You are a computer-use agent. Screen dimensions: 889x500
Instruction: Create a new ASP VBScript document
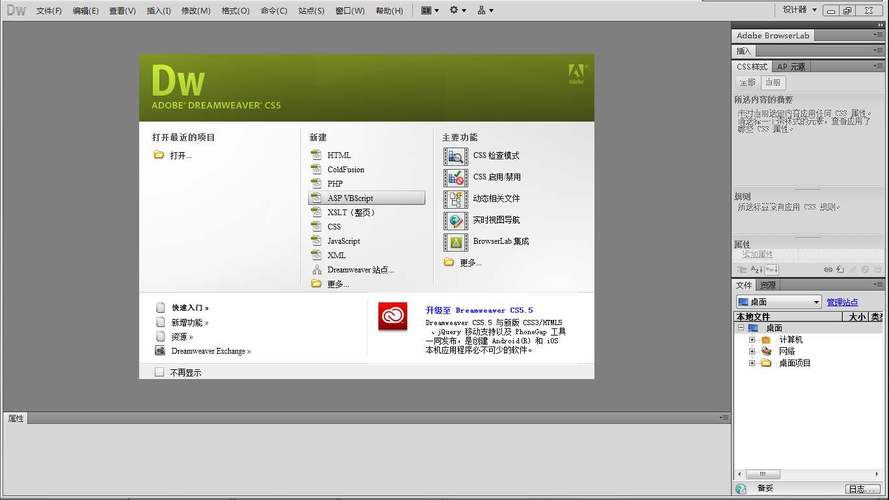tap(367, 198)
